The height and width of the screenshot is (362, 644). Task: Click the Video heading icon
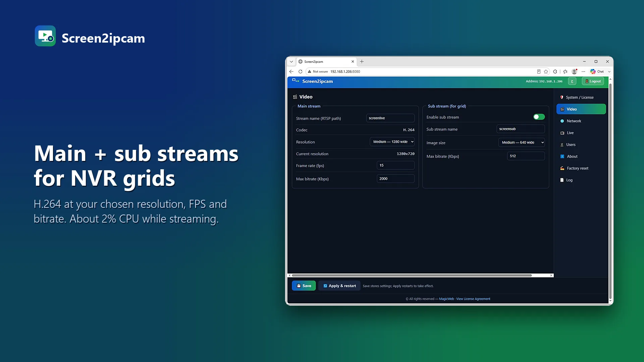point(295,97)
